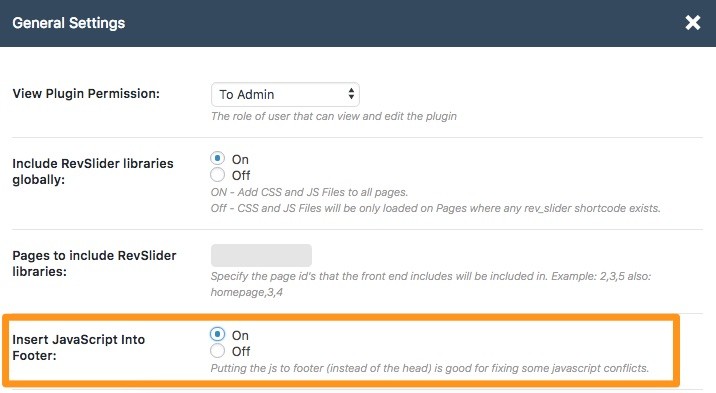Screen dimensions: 716x393
Task: Select On radio for Include RevSlider libraries globally
Action: point(217,158)
